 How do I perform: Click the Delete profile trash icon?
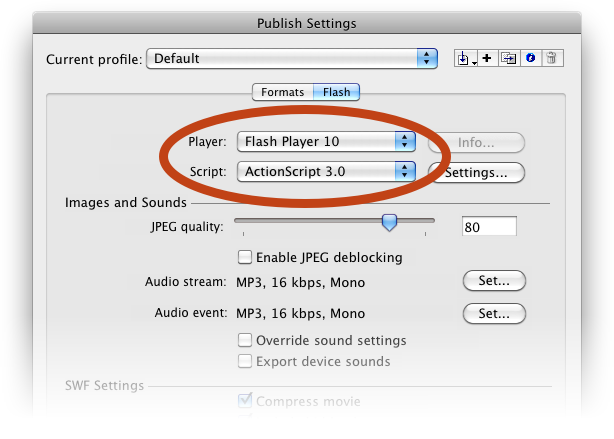pos(552,58)
